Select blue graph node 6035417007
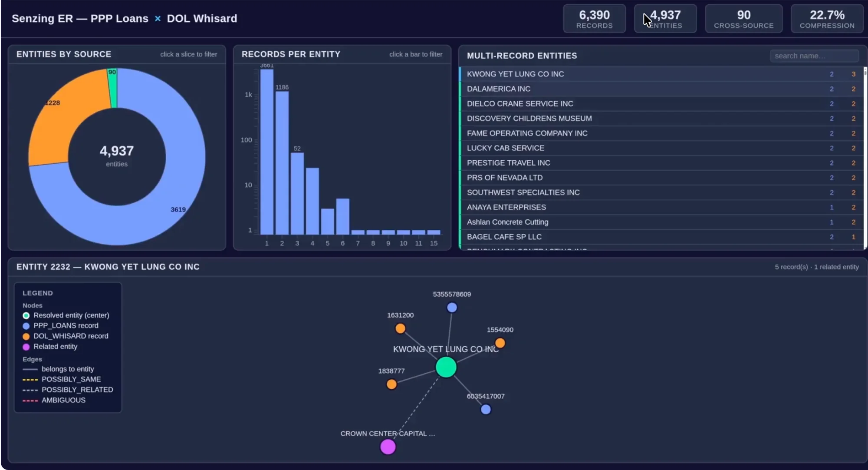 tap(486, 409)
